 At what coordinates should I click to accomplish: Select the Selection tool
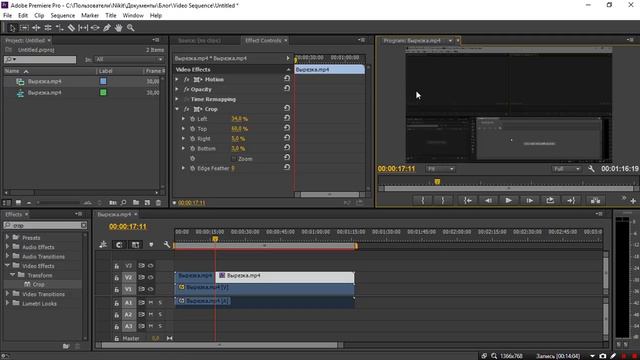(12, 28)
